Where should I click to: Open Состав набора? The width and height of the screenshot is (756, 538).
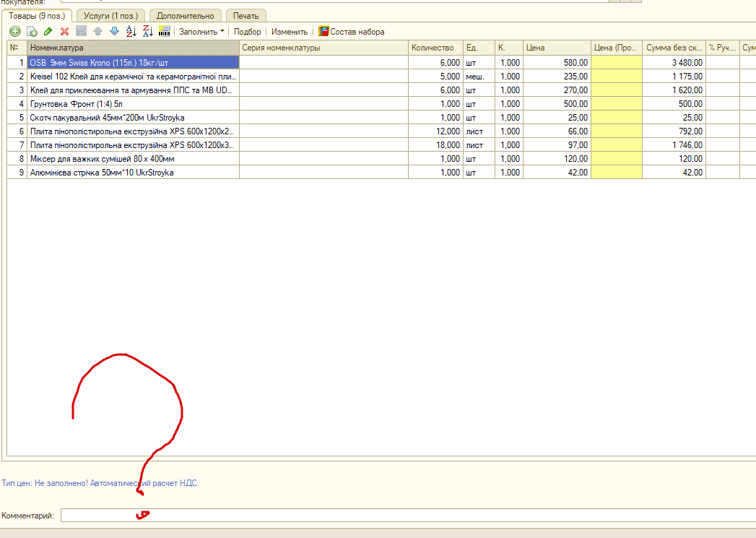click(x=352, y=32)
